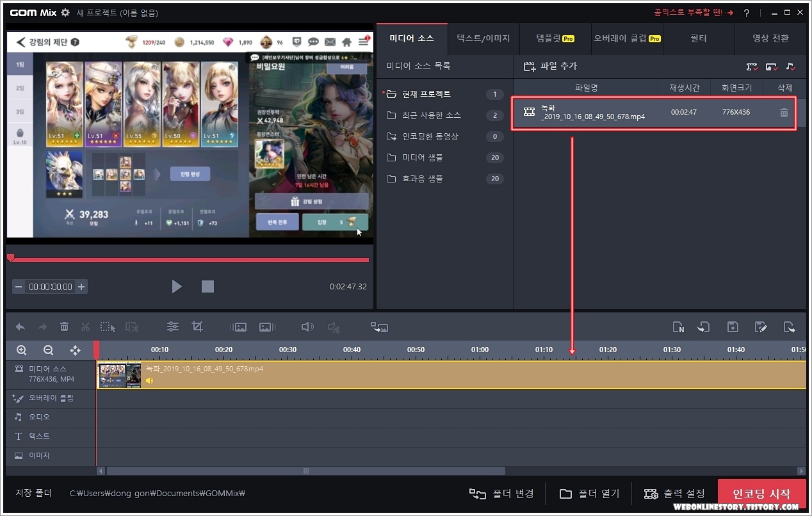The image size is (812, 516).
Task: Open the 영상 전환 tab
Action: (770, 38)
